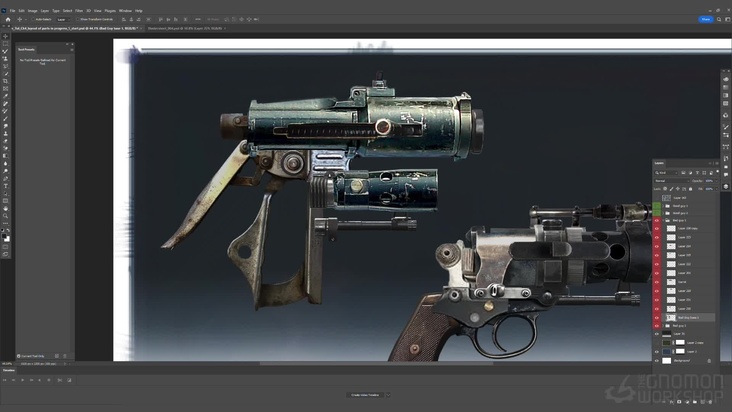Expand the collapsed red-labeled group above Layer 36
The height and width of the screenshot is (412, 732).
[663, 326]
